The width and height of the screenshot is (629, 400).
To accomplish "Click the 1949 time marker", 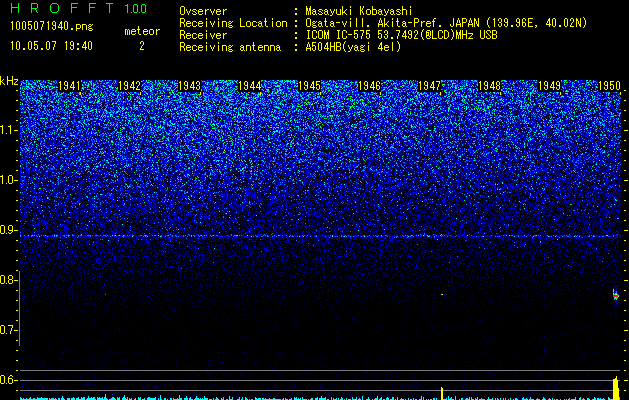I will 549,86.
